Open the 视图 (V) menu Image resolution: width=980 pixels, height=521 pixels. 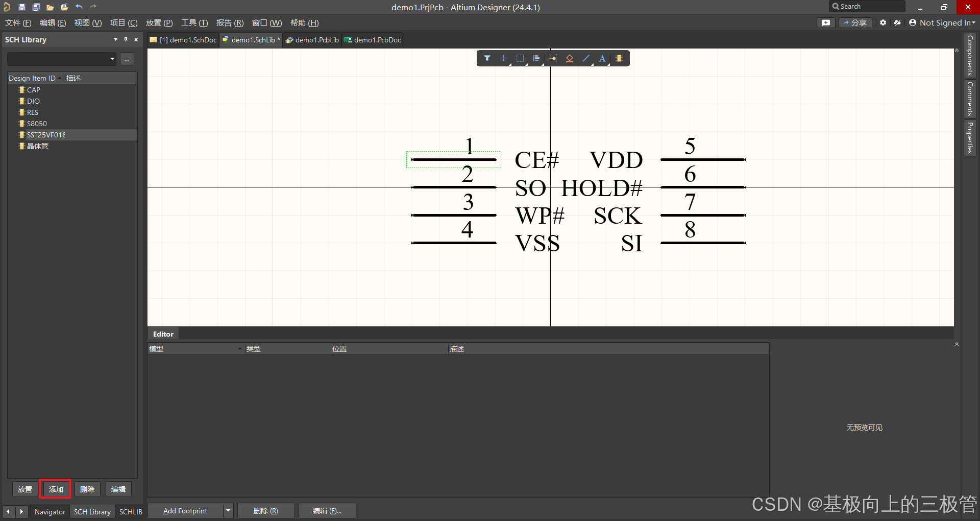point(88,23)
